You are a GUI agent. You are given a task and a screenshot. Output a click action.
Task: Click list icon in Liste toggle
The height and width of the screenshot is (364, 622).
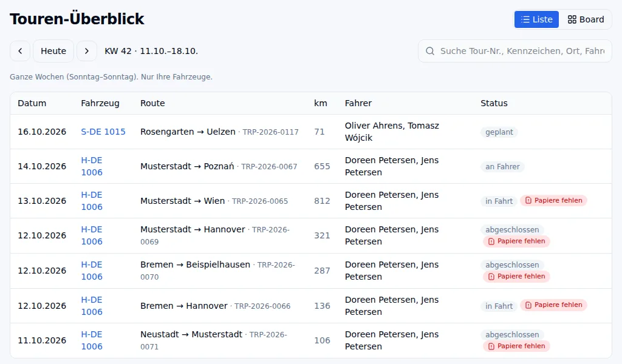pyautogui.click(x=525, y=19)
